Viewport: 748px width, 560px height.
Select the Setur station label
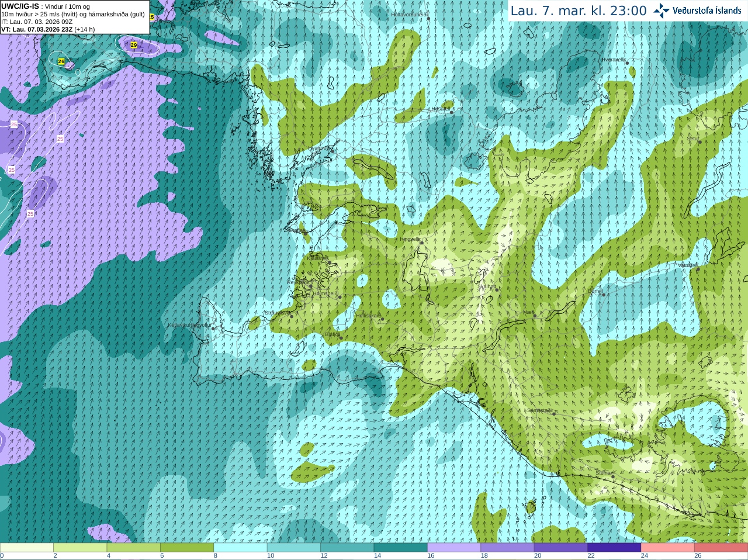(692, 139)
